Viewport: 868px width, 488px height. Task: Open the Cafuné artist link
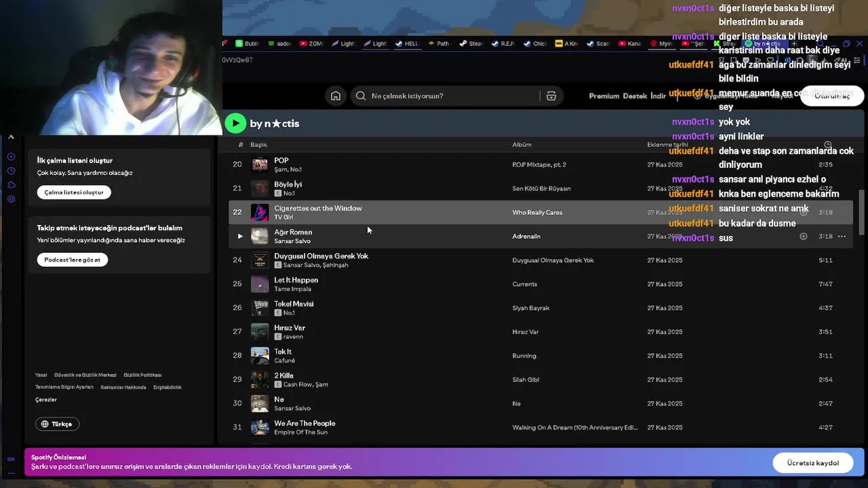(284, 361)
